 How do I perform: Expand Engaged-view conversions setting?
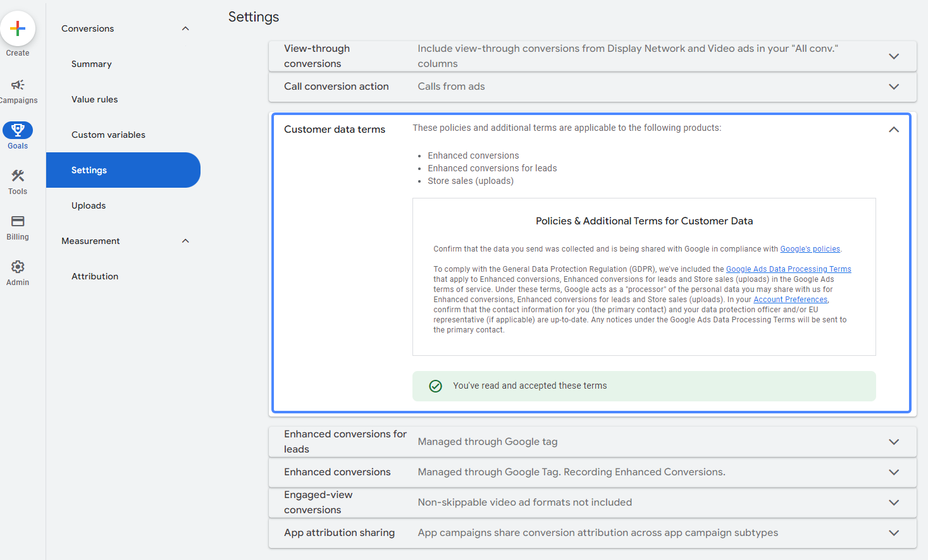tap(894, 502)
